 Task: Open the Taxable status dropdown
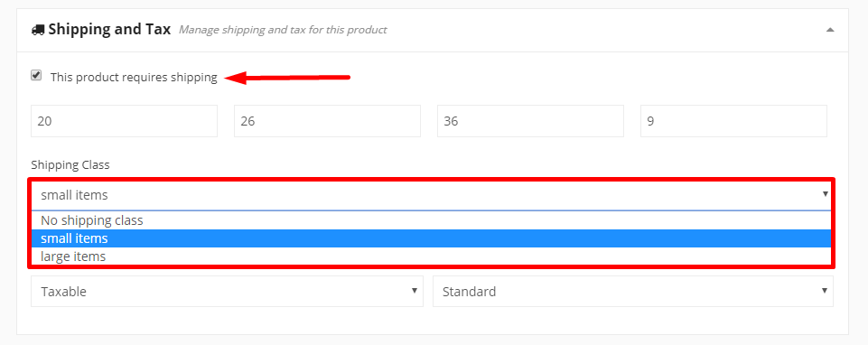[227, 292]
